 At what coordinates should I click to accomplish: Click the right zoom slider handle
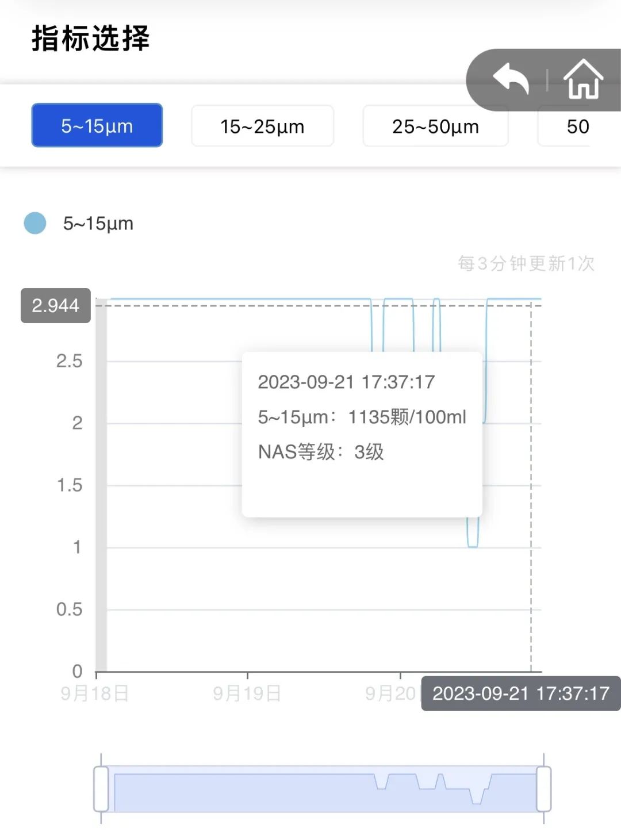tap(543, 789)
